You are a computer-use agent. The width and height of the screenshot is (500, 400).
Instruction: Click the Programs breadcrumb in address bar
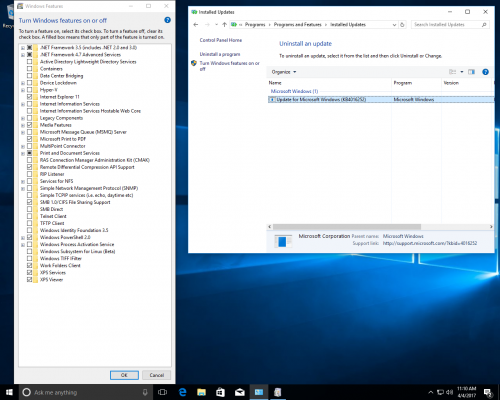coord(255,25)
